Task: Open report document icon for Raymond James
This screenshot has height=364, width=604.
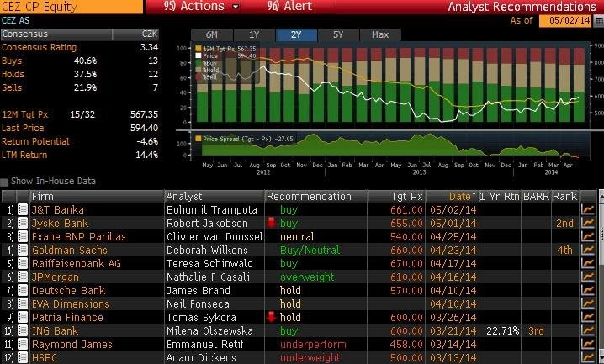Action: 23,345
